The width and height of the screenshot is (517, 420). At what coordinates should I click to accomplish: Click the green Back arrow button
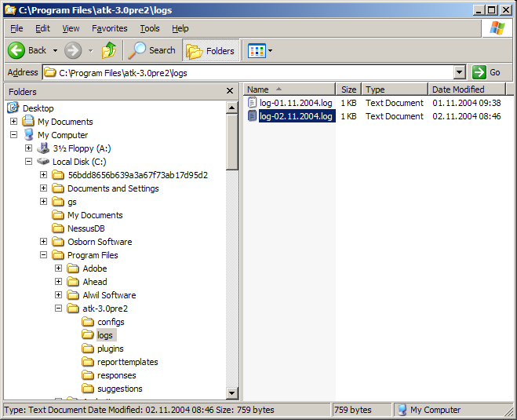pos(16,50)
